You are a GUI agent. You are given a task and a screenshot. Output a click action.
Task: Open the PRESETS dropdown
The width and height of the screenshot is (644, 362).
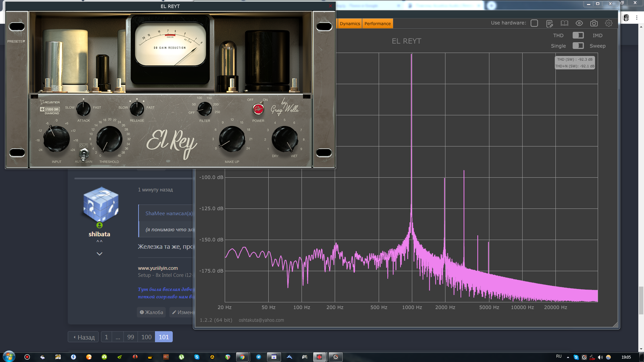16,41
